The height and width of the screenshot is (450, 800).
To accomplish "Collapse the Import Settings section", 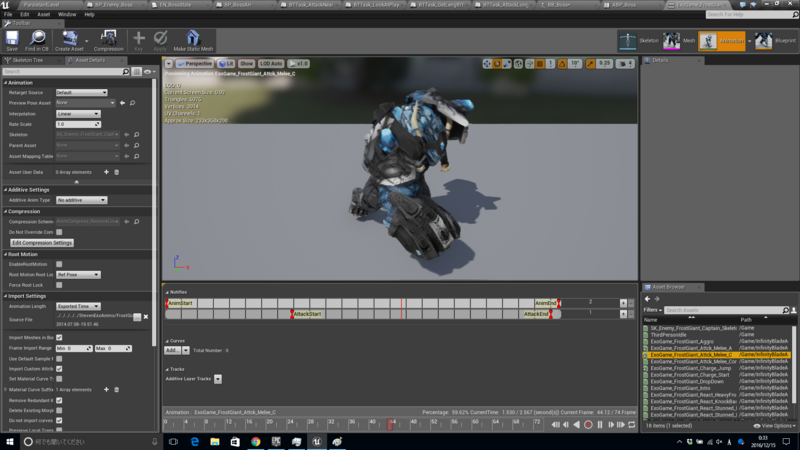I will [6, 296].
